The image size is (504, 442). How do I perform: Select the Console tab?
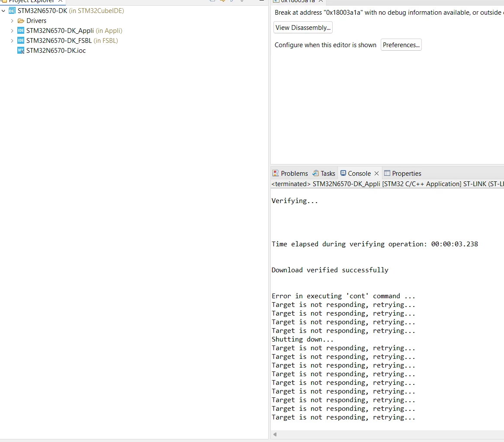point(359,174)
